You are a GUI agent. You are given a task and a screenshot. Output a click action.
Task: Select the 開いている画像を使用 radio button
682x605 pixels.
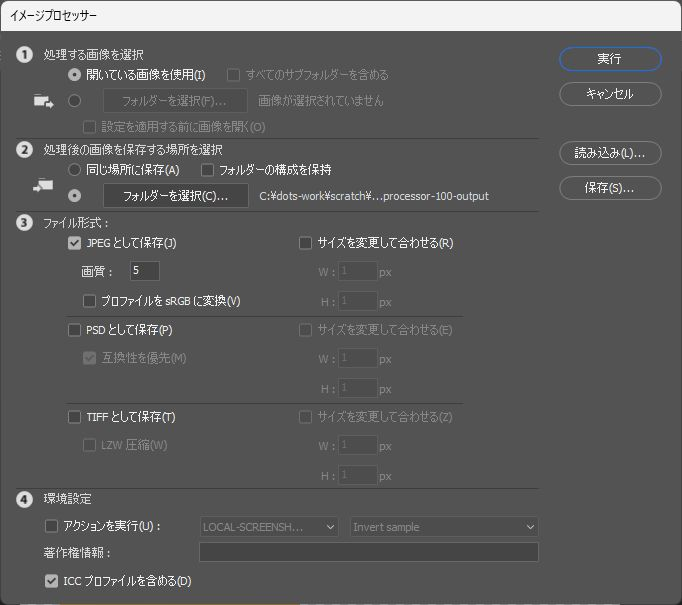74,75
